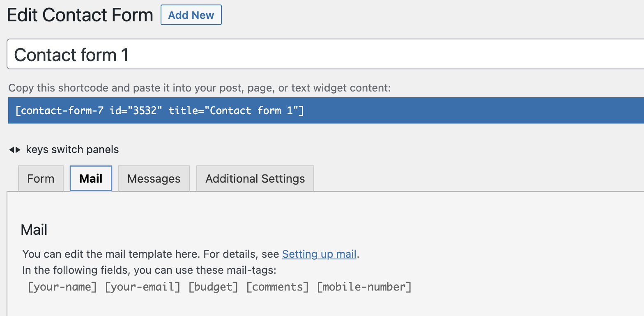Click the Copy this shortcode instruction label

pyautogui.click(x=200, y=88)
